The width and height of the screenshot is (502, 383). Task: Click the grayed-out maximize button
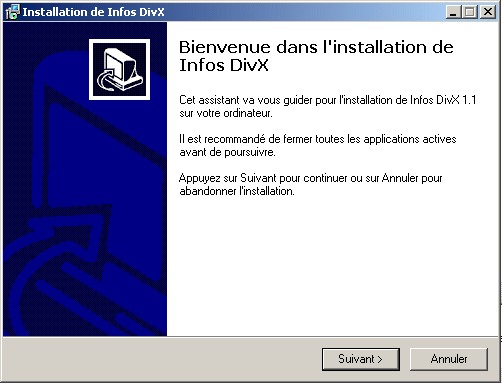coord(470,12)
